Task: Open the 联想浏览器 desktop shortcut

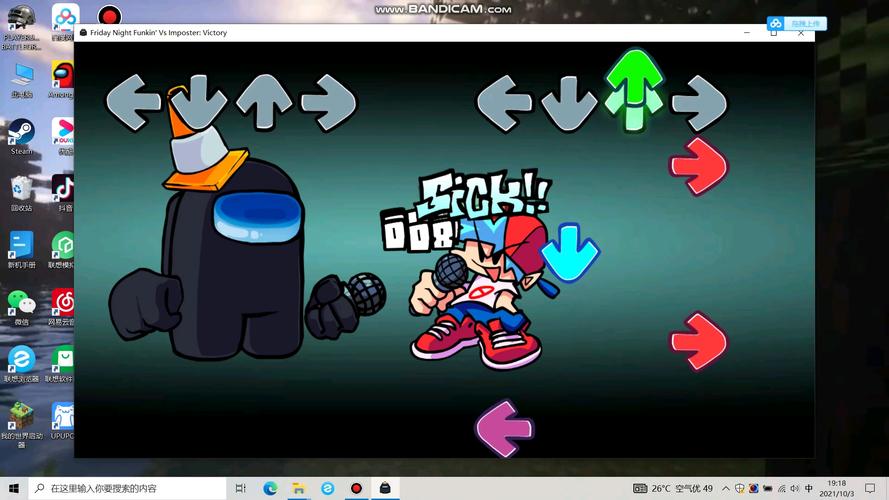Action: (22, 364)
